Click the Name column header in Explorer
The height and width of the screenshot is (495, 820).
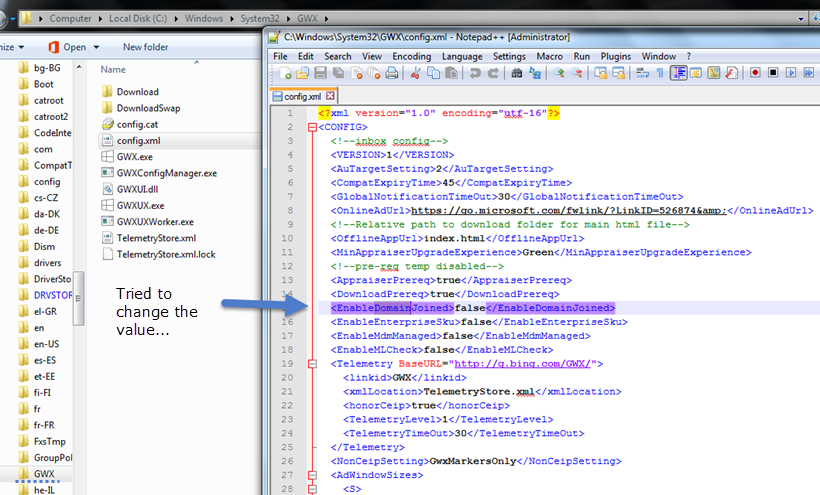(113, 70)
